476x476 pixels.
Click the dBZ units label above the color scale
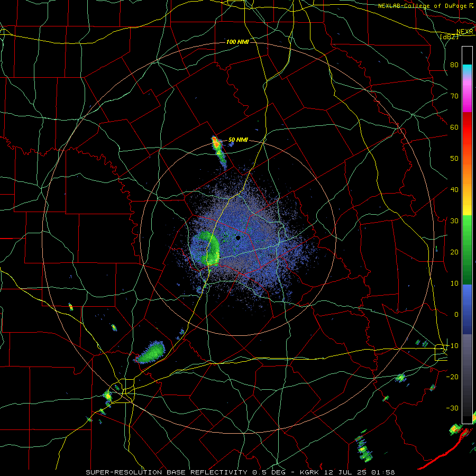click(x=449, y=36)
